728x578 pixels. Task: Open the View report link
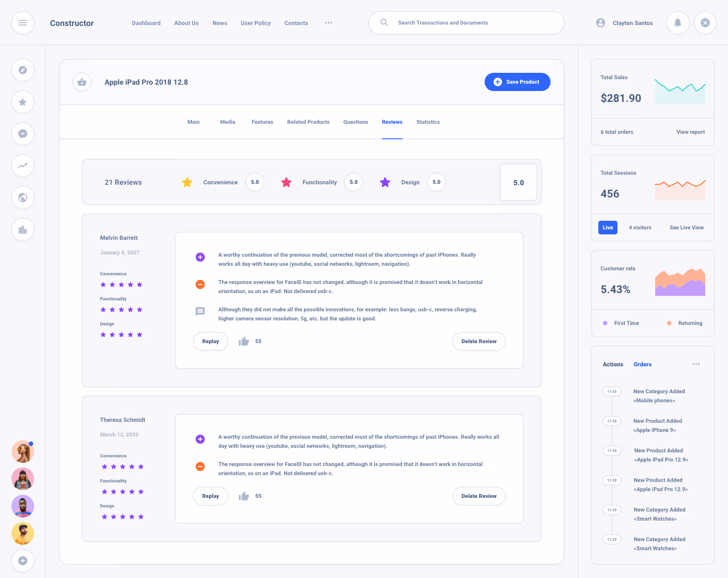[x=690, y=132]
